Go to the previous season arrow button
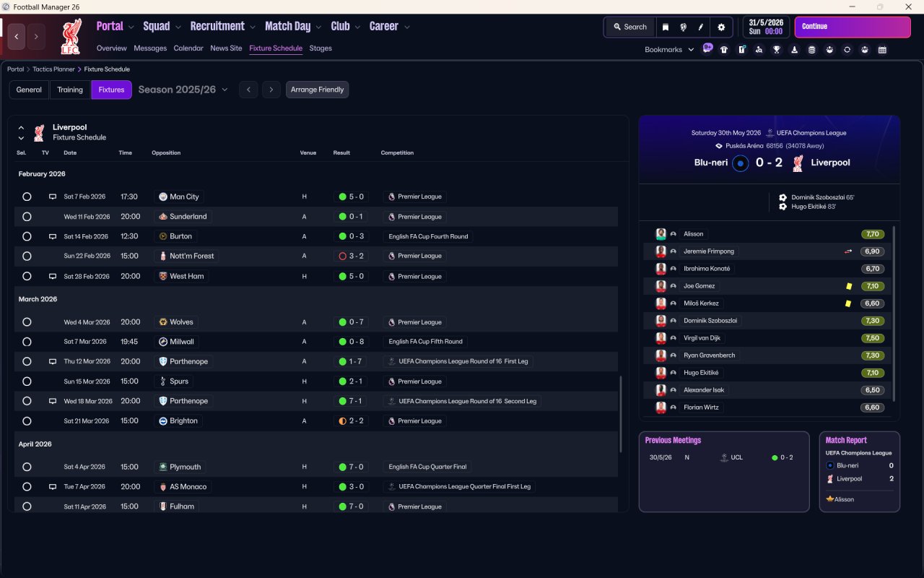This screenshot has height=578, width=924. pos(248,90)
